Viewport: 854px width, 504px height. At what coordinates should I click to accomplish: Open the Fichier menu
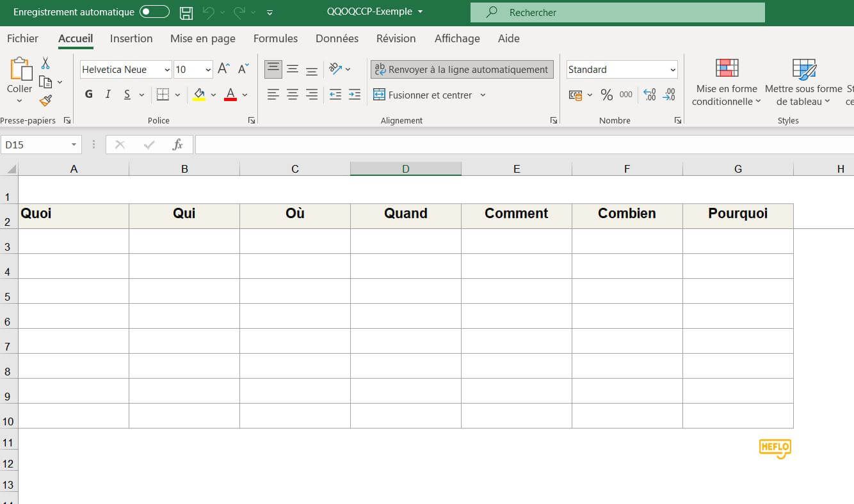(22, 38)
